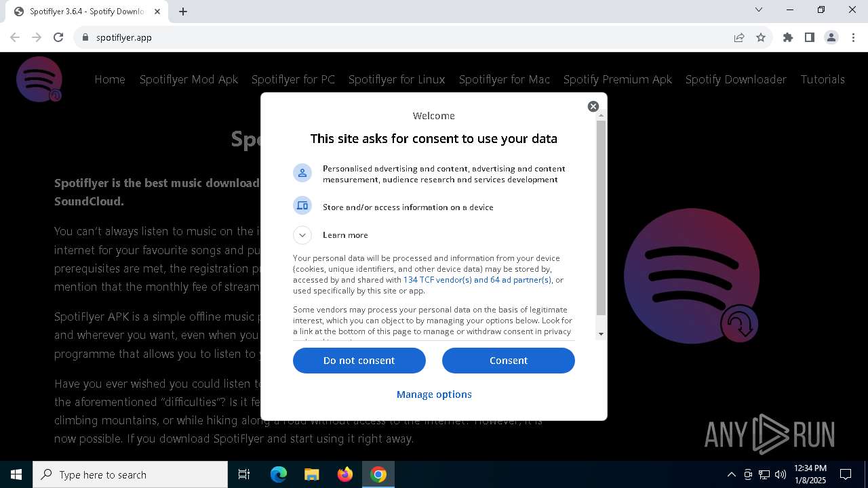This screenshot has height=488, width=868.
Task: Close the Spotiflyer 3.6.4 tab
Action: [158, 12]
